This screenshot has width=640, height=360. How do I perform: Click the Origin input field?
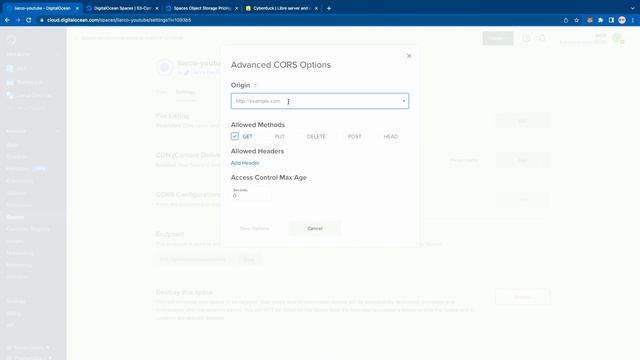[x=320, y=101]
